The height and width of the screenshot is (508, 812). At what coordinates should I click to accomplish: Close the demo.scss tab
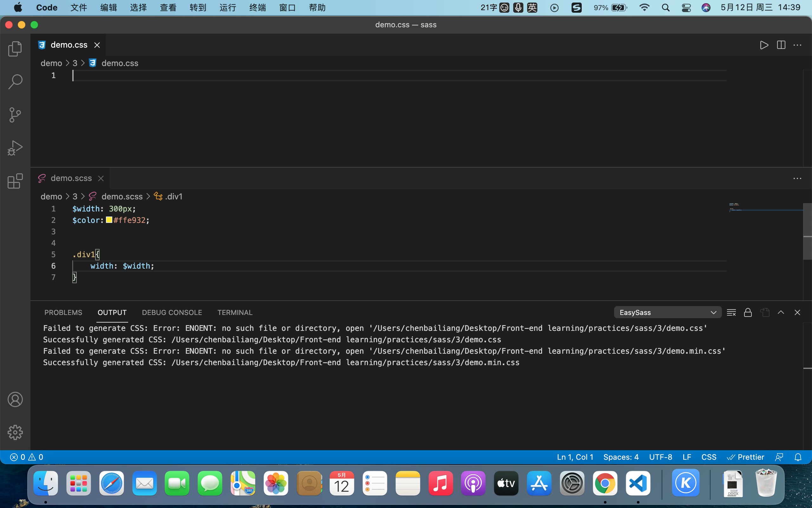coord(101,178)
